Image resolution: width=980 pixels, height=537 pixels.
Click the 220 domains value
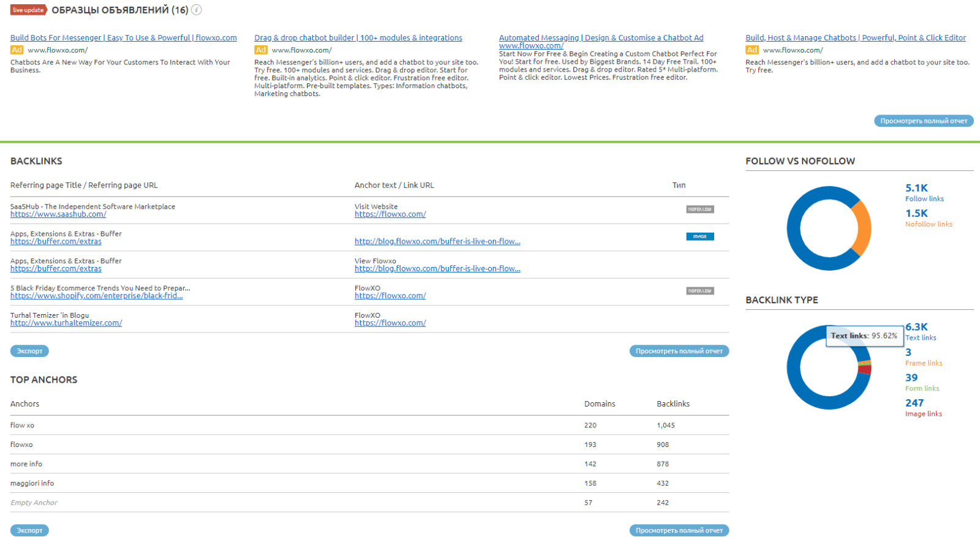tap(590, 426)
